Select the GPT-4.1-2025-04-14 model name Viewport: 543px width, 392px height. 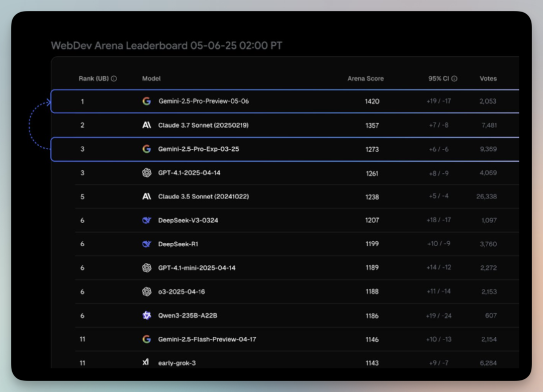189,172
